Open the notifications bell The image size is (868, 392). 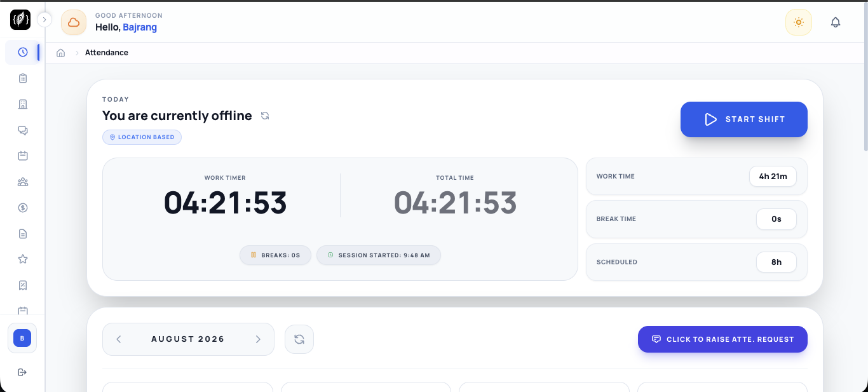point(836,22)
